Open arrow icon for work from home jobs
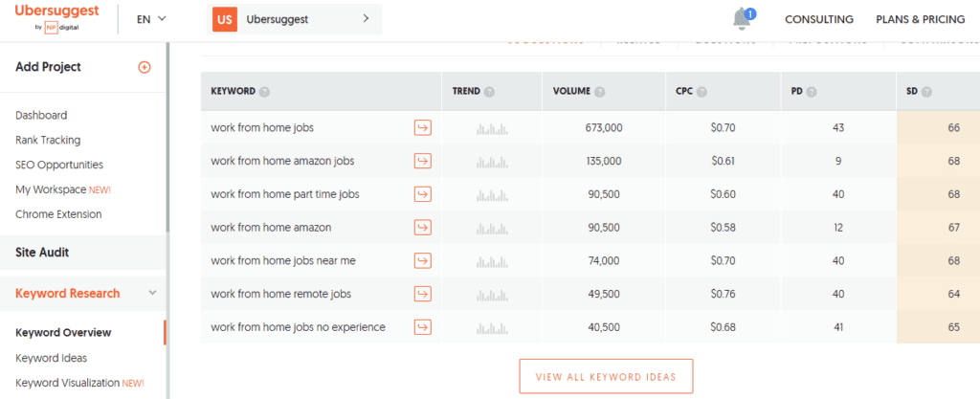Screen dimensions: 980x399 423,128
